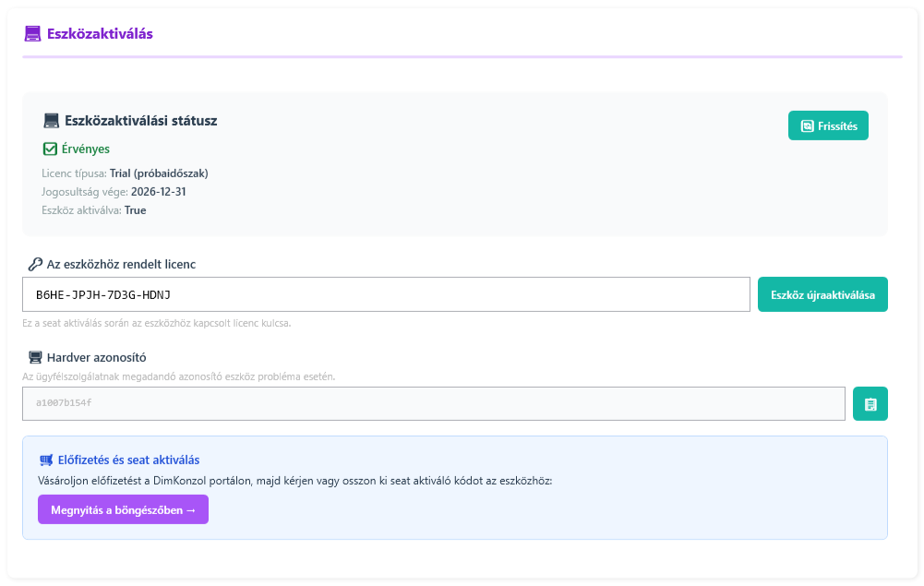This screenshot has width=924, height=586.
Task: Copy the hardware ID with the clipboard icon
Action: (x=870, y=403)
